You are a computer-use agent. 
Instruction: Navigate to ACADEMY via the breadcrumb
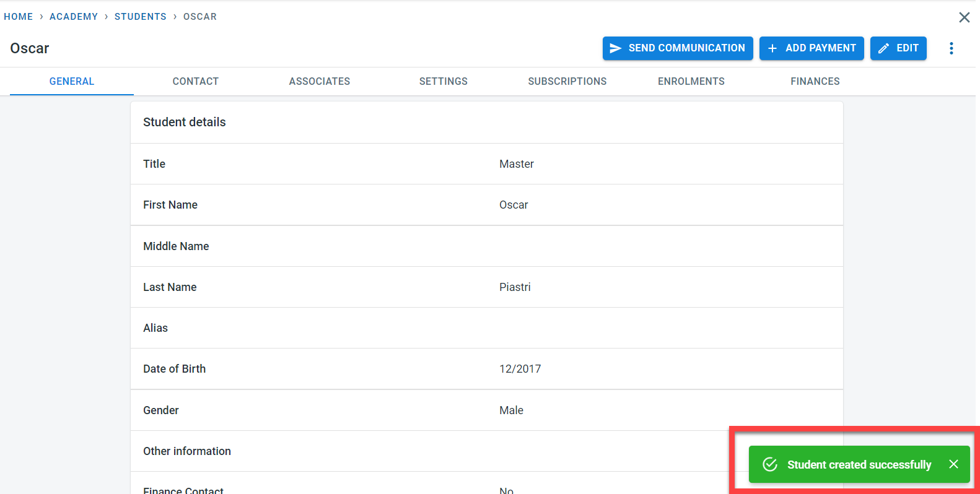point(74,17)
